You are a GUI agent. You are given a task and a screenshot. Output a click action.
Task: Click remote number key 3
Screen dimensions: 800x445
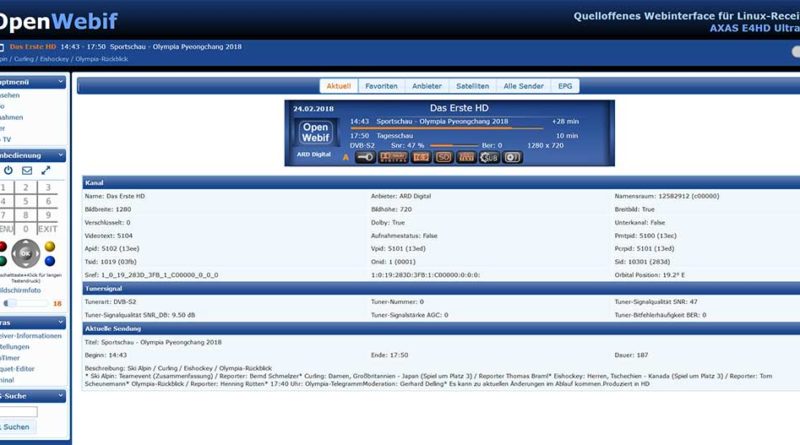tap(48, 187)
